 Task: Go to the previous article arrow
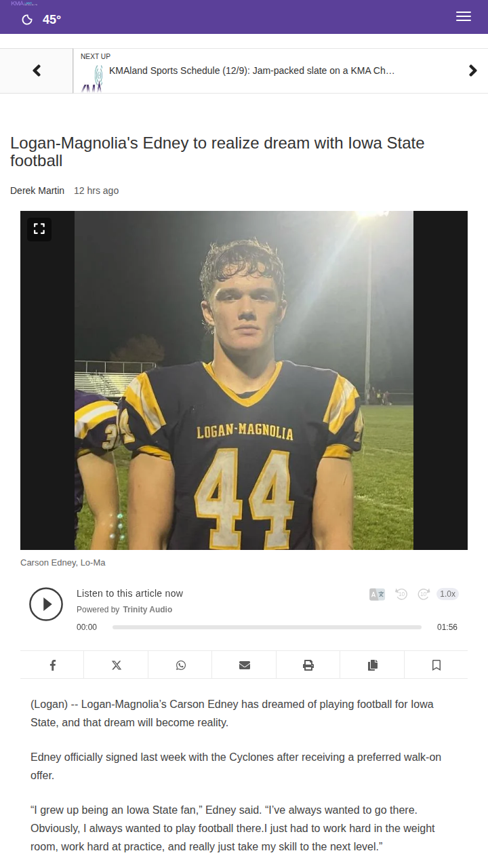pos(37,71)
